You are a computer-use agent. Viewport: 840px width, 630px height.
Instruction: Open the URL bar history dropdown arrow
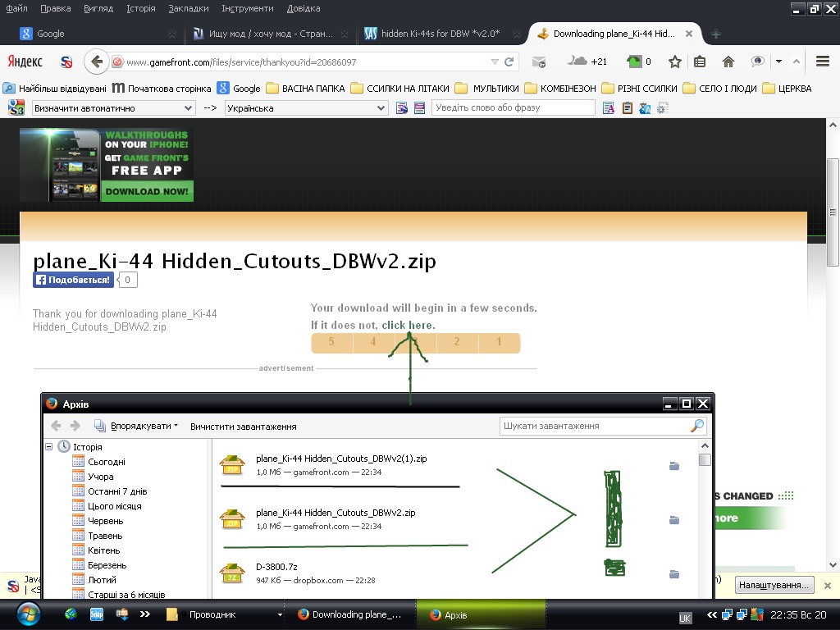(495, 62)
